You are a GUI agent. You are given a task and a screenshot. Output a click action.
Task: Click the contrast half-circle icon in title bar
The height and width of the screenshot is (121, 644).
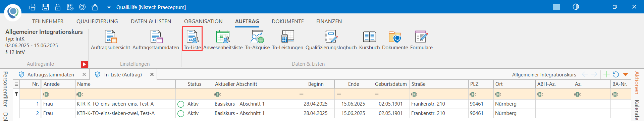click(576, 7)
